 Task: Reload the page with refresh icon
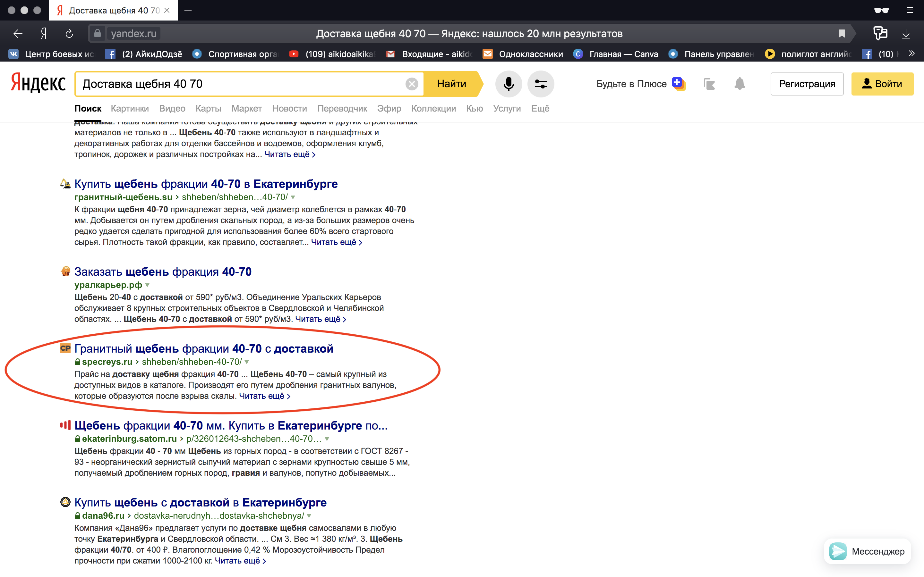point(69,34)
